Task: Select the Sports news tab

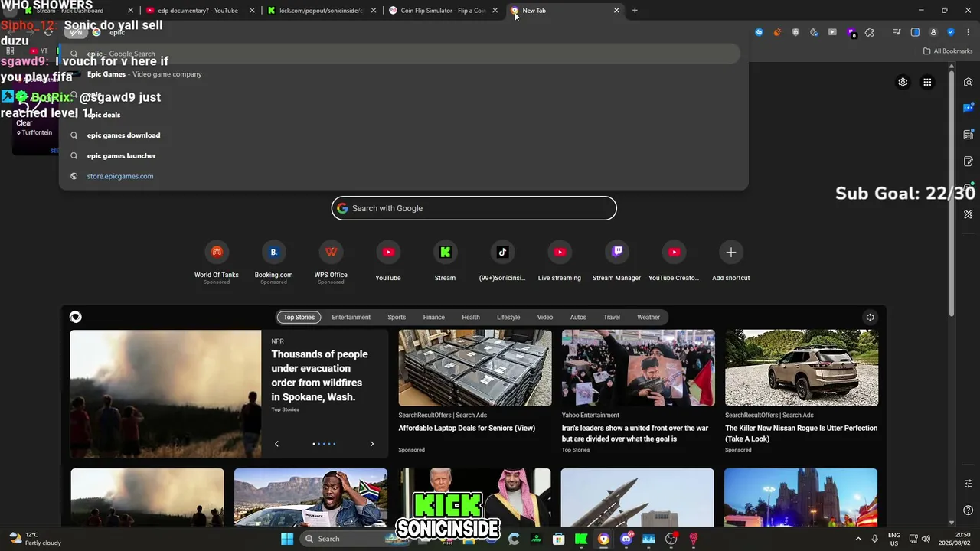Action: click(397, 317)
